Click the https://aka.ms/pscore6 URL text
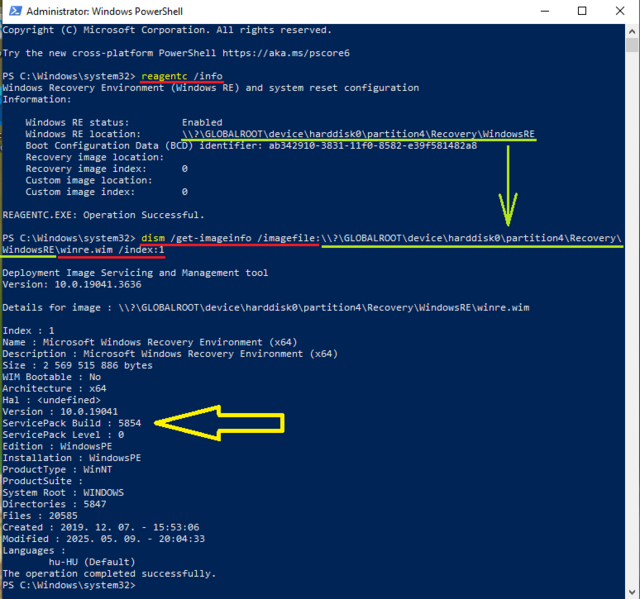 [286, 53]
